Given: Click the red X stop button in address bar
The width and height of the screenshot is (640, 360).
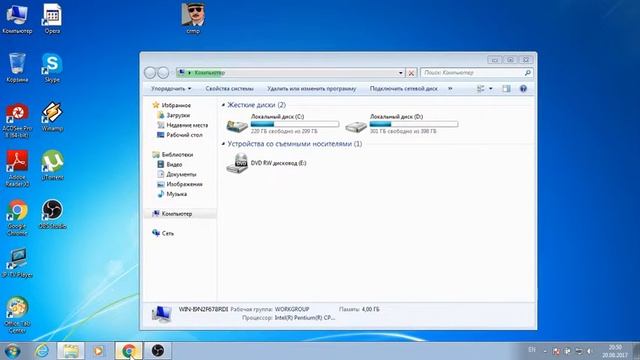Looking at the screenshot, I should (x=411, y=73).
